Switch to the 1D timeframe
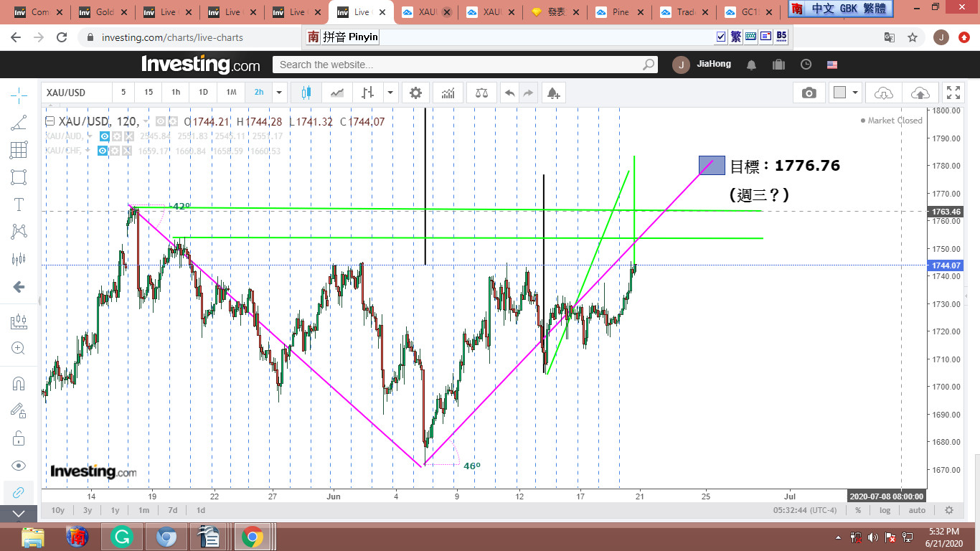The image size is (980, 551). pyautogui.click(x=203, y=93)
